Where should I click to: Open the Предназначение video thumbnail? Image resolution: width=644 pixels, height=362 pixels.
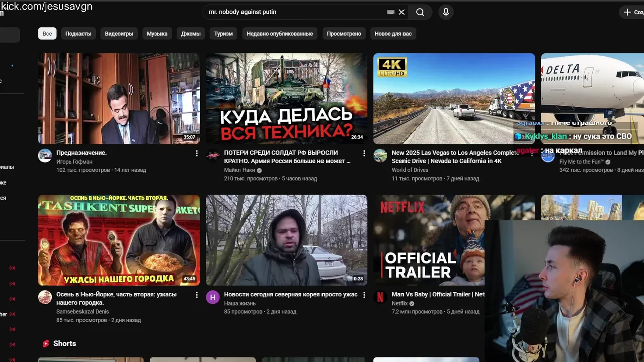119,99
